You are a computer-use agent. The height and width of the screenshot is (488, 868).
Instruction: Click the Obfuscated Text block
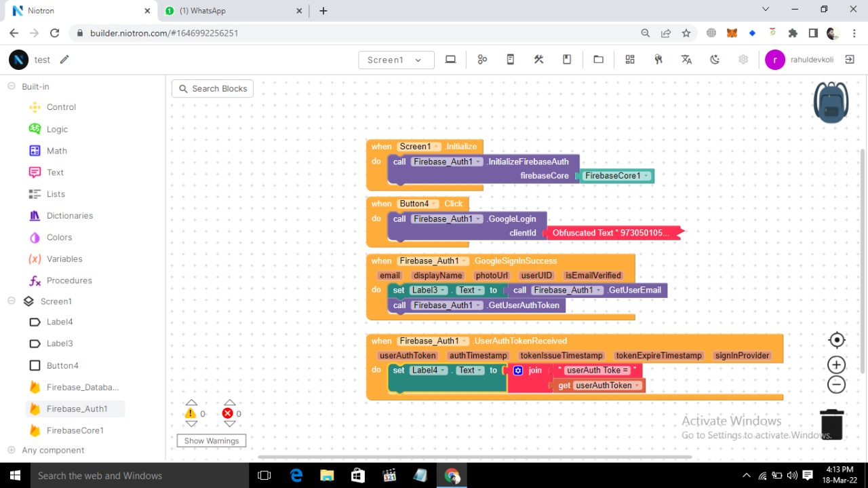(613, 233)
